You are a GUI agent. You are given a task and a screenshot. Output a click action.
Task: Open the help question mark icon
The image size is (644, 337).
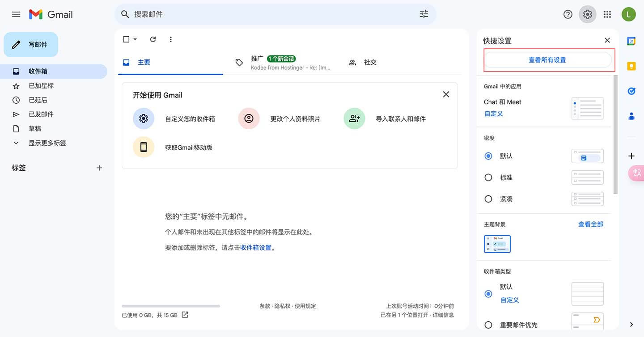(x=568, y=14)
